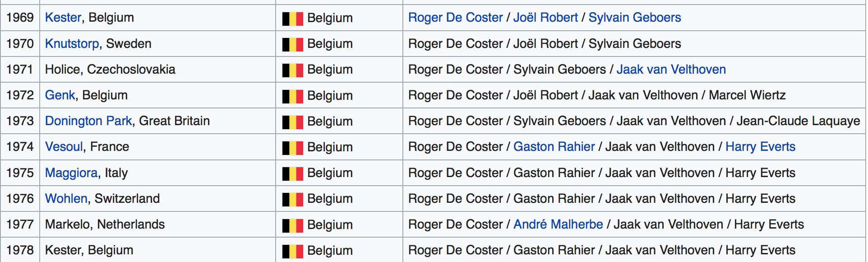Open the Kester link in 1969 row

(x=63, y=18)
